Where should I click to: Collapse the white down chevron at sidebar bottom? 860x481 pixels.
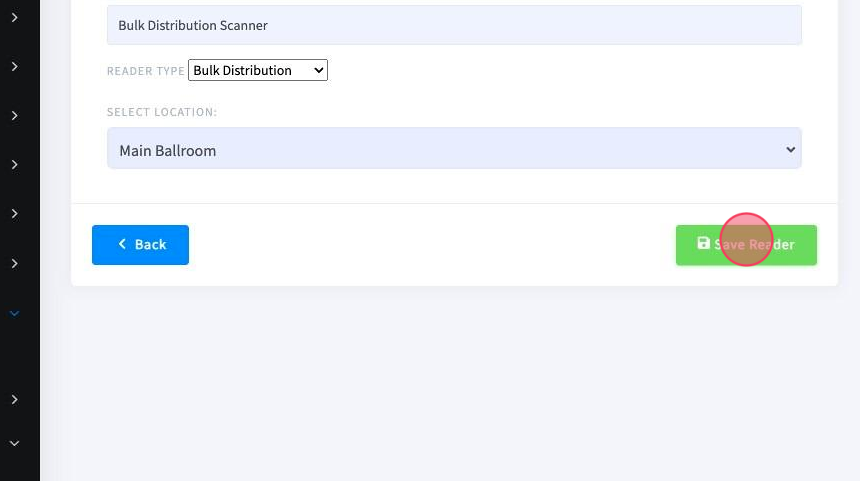click(x=15, y=443)
